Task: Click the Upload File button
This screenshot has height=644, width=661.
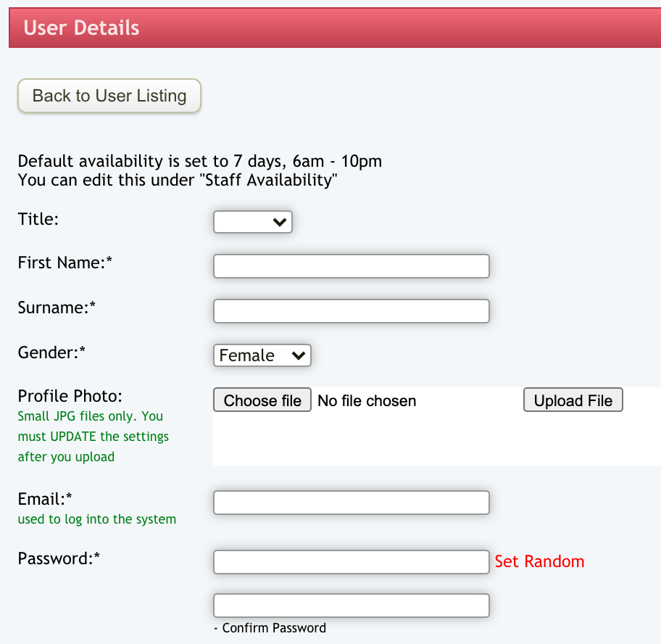Action: [573, 400]
